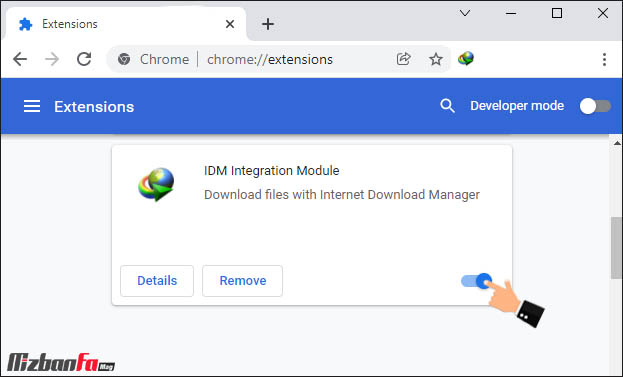
Task: Search extensions with the magnifier icon
Action: [x=447, y=106]
